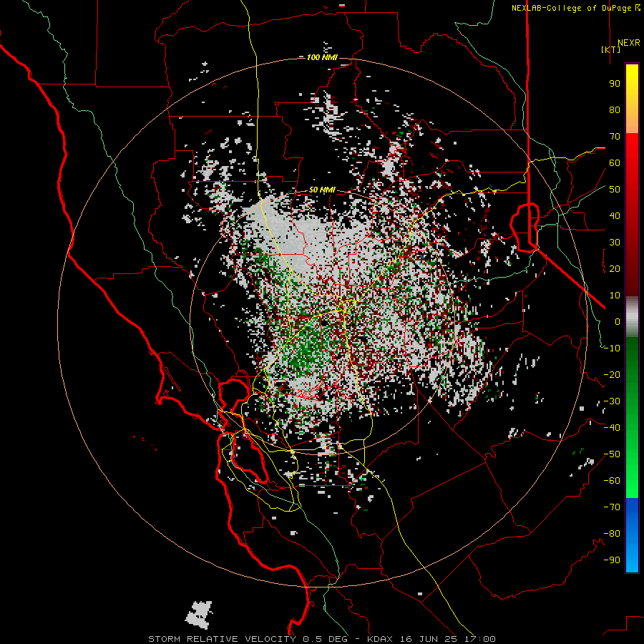The image size is (644, 644).
Task: Click the 0 value on velocity scale
Action: point(618,321)
